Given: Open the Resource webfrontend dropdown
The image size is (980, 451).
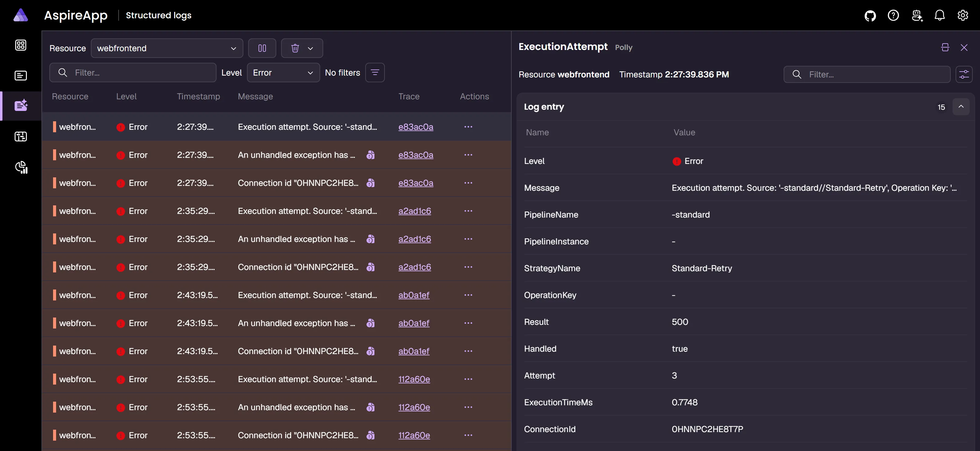Looking at the screenshot, I should [166, 48].
